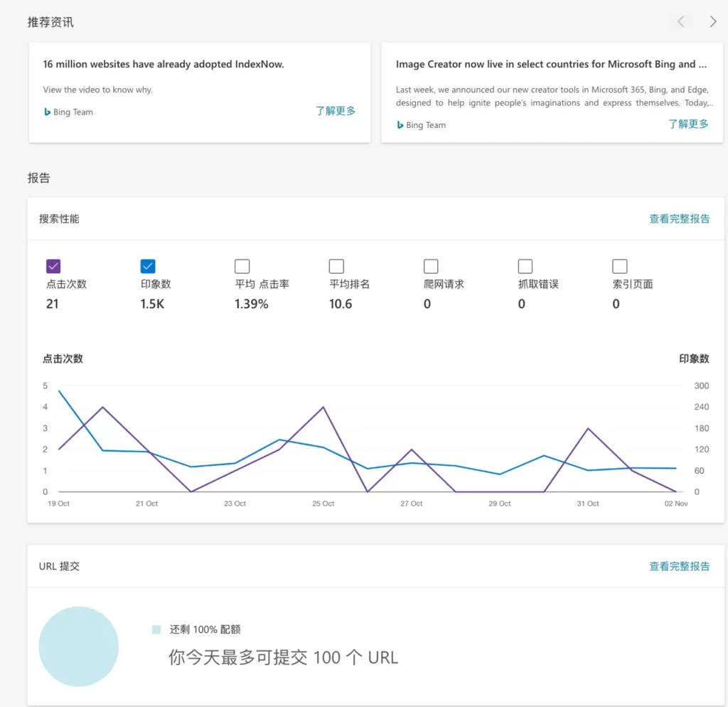Click 你今天最多可提交 100 个 URL text
Viewport: 728px width, 707px height.
pyautogui.click(x=283, y=657)
